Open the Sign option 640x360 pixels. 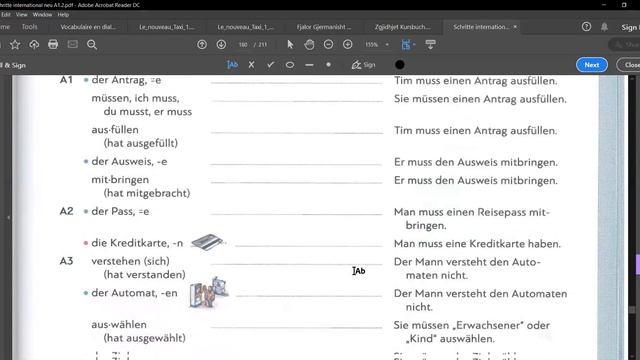coord(363,64)
